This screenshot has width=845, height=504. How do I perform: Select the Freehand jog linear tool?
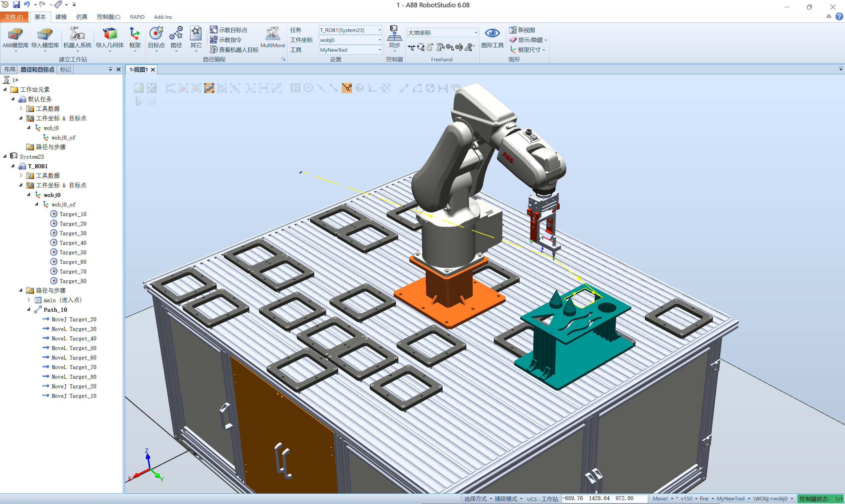pyautogui.click(x=450, y=47)
